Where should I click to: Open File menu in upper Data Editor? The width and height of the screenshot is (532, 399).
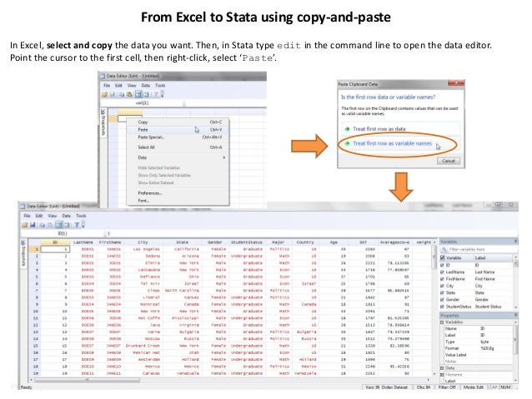pos(107,86)
